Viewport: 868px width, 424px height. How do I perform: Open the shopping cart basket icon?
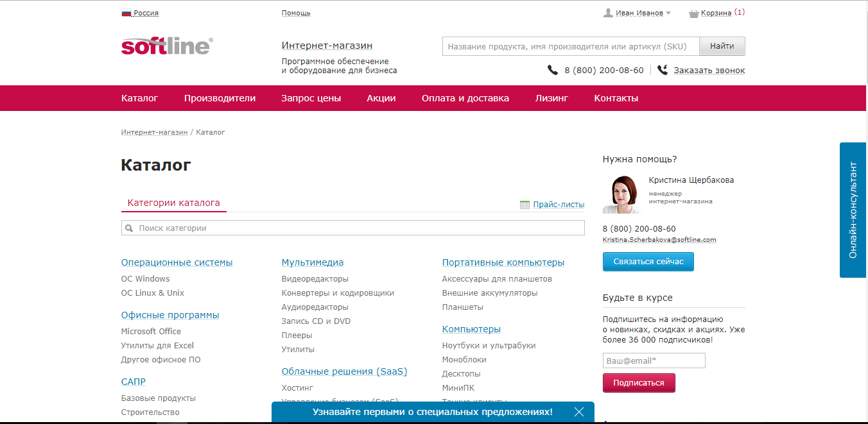point(693,13)
